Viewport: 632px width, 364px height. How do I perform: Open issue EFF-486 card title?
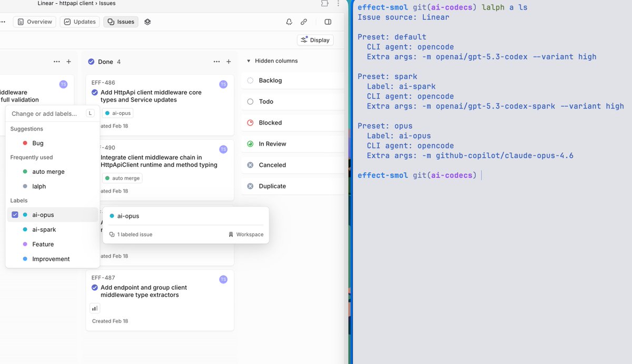[x=151, y=96]
